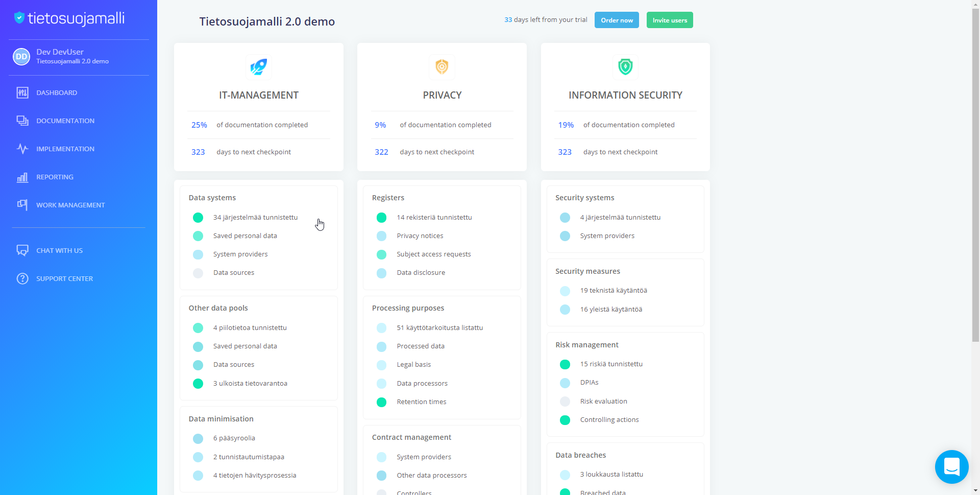
Task: Click status dot beside Controlling actions
Action: 565,420
